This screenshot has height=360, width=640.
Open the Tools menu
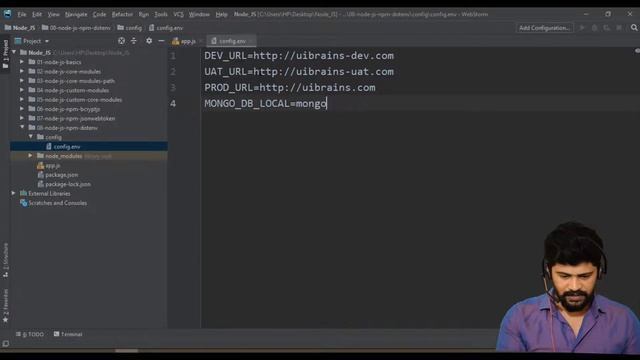click(x=161, y=14)
